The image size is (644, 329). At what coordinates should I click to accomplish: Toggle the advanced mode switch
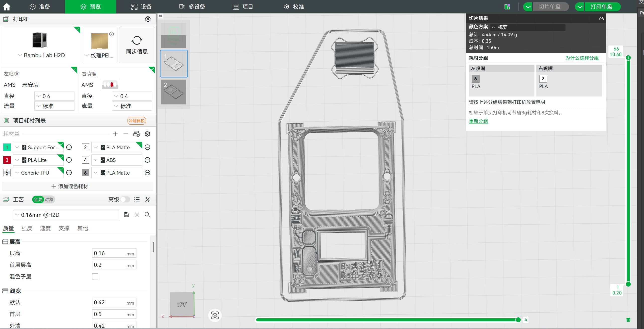pos(125,200)
